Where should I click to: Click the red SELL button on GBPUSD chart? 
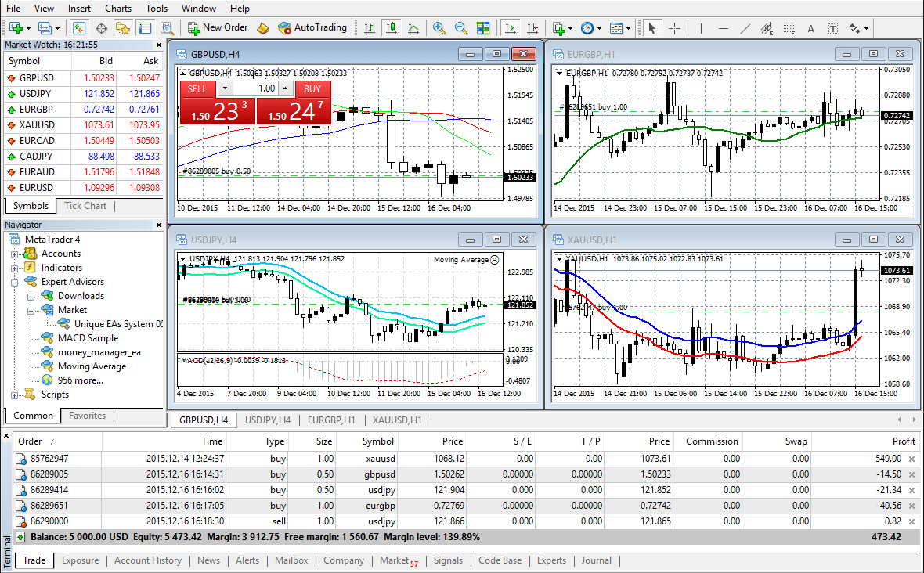[197, 88]
